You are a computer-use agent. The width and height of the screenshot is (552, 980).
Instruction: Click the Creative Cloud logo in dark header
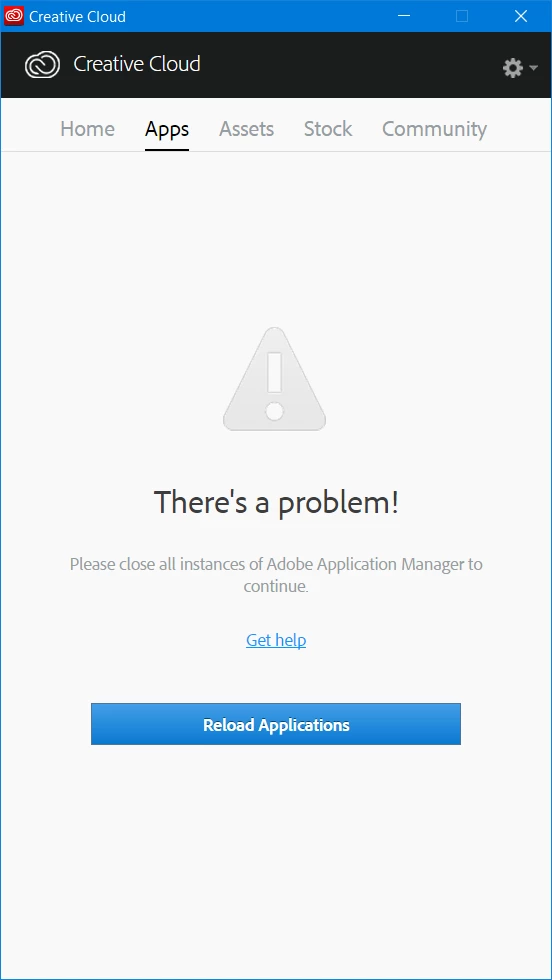pos(43,64)
